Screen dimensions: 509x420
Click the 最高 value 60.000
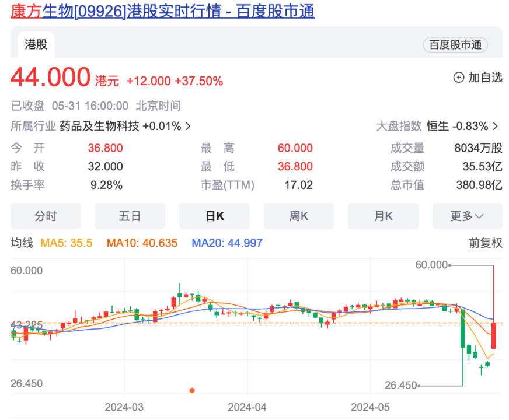coord(295,148)
